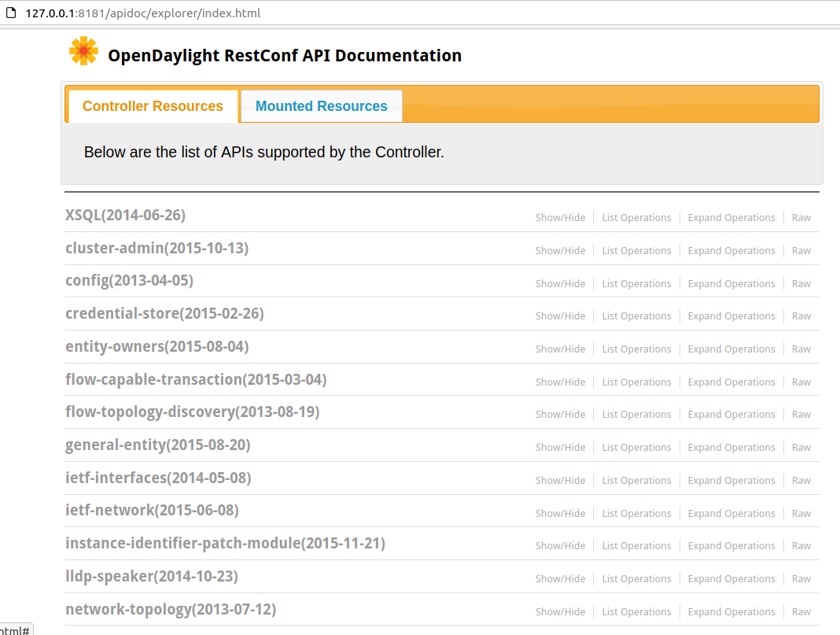The height and width of the screenshot is (635, 840).
Task: Toggle Show/Hide for cluster-admin
Action: (x=560, y=251)
